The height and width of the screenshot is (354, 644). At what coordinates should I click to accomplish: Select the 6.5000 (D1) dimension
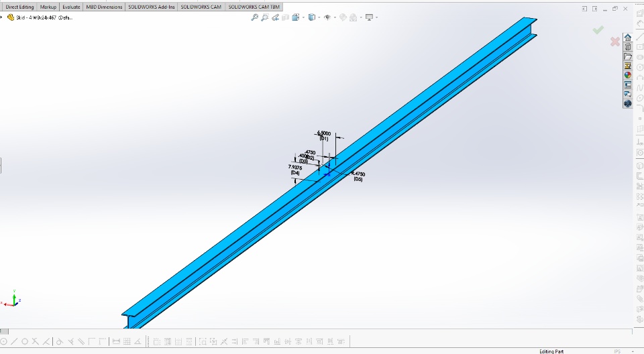[323, 135]
